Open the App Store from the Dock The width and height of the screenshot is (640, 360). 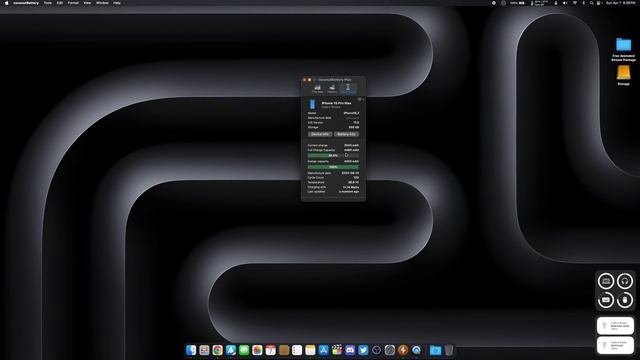click(x=324, y=350)
